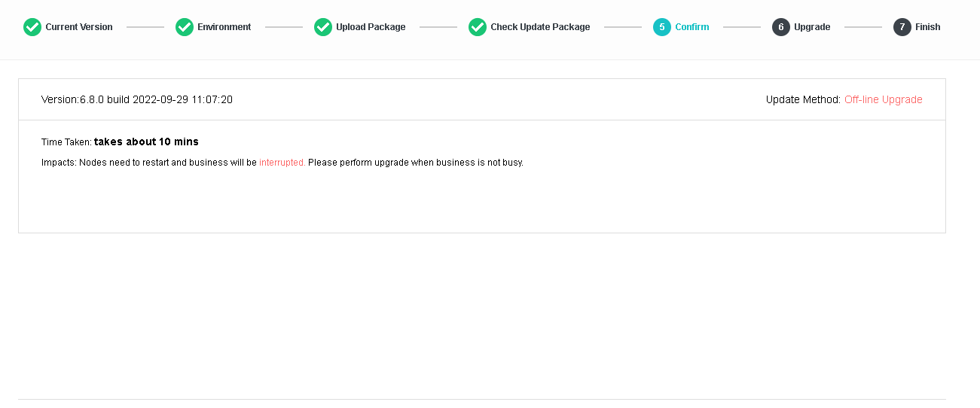Click the Version 6.8.0 build text
Screen dimensions: 980x408
pyautogui.click(x=136, y=99)
